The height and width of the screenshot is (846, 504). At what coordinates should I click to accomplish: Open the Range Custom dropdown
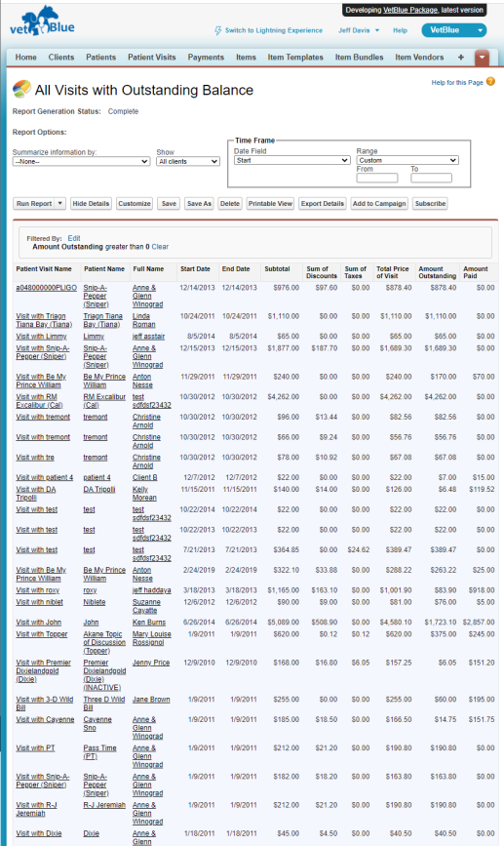tap(407, 160)
